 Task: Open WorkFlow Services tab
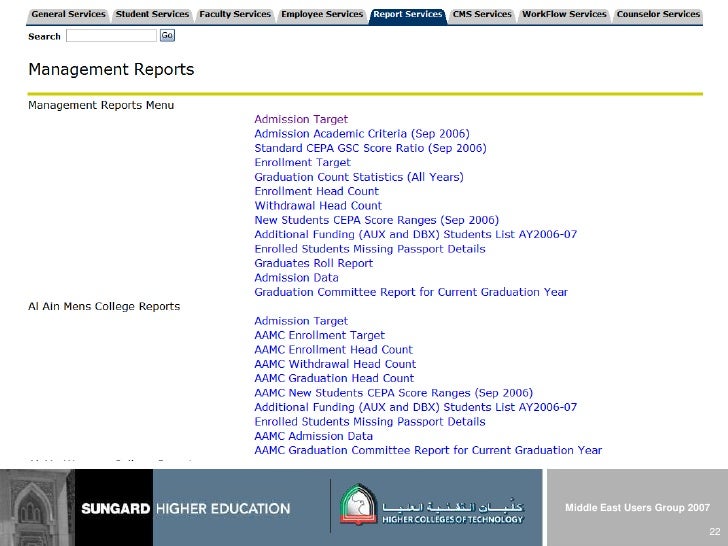point(564,14)
